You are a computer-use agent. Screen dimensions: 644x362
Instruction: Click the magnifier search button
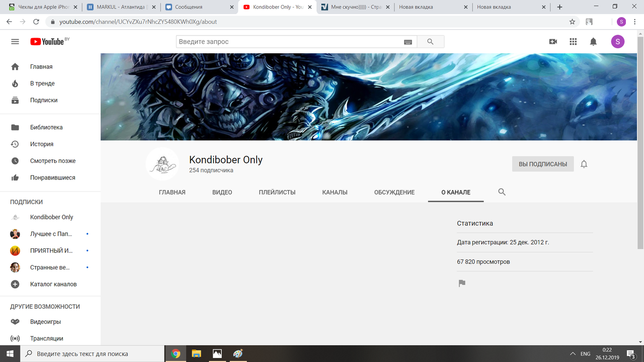click(x=430, y=42)
